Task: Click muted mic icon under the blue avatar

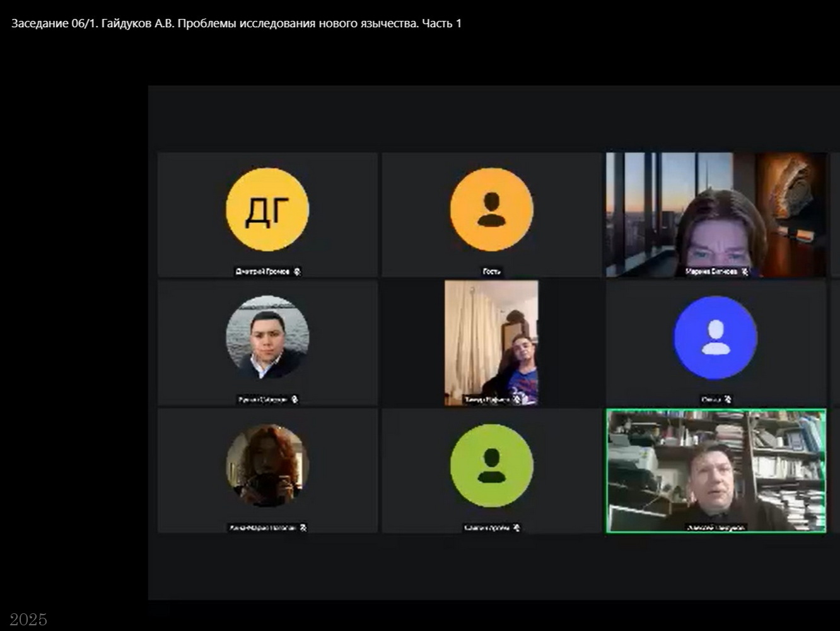Action: click(728, 399)
